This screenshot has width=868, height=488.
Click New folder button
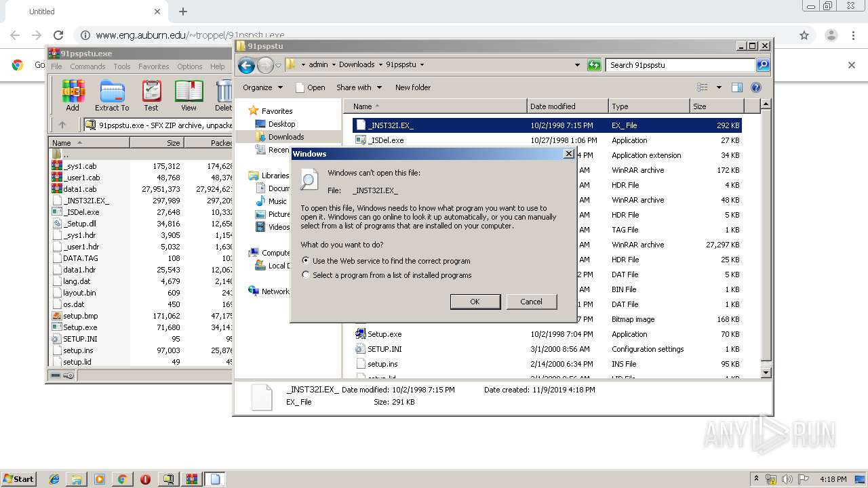pos(413,87)
